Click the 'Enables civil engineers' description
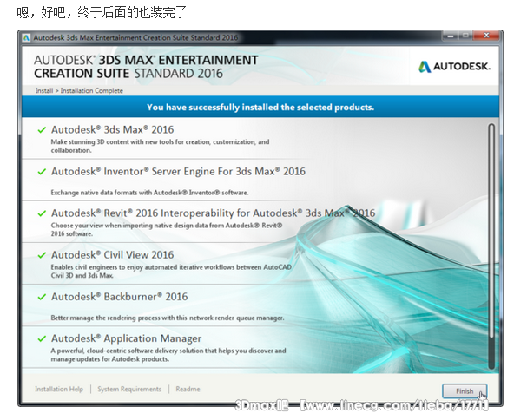Screen dimensions: 514x420 point(171,272)
